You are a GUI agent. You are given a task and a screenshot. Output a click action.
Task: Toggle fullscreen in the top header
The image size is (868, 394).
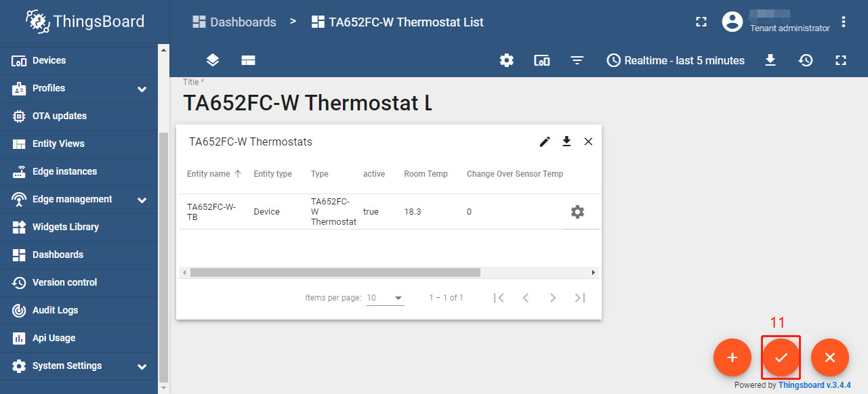[701, 22]
